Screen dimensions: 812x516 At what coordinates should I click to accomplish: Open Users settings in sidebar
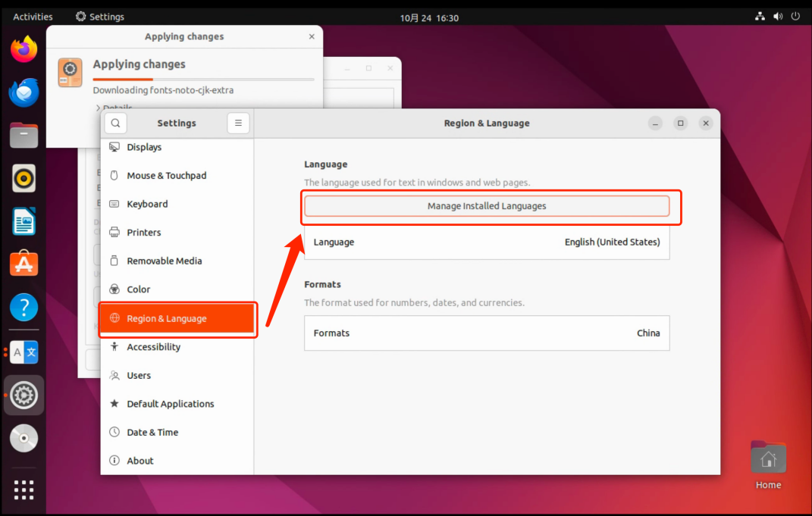coord(177,375)
